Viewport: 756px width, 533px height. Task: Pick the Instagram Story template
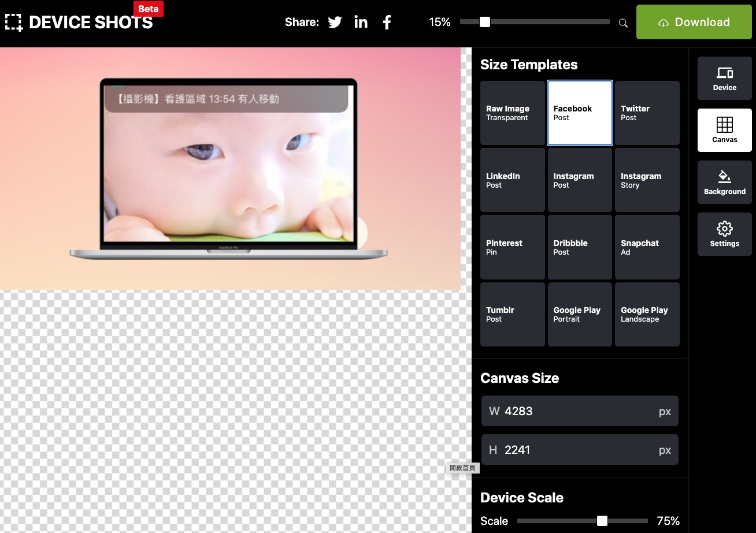coord(647,180)
